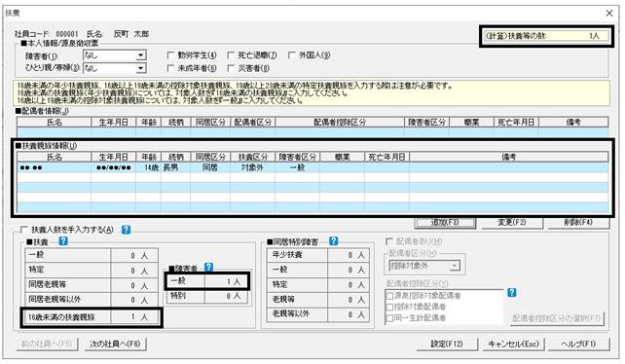
Task: Enable 死亡退職(7) checkbox
Action: [231, 55]
